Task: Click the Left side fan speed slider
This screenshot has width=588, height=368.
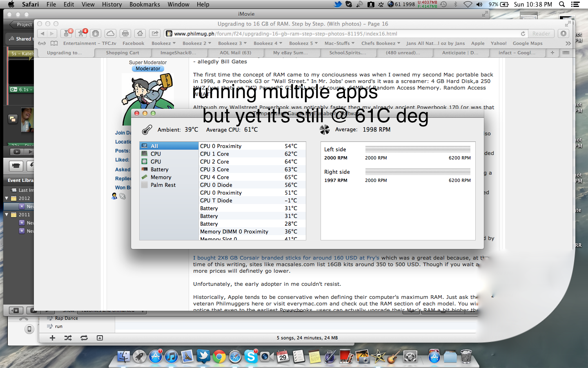Action: 418,149
